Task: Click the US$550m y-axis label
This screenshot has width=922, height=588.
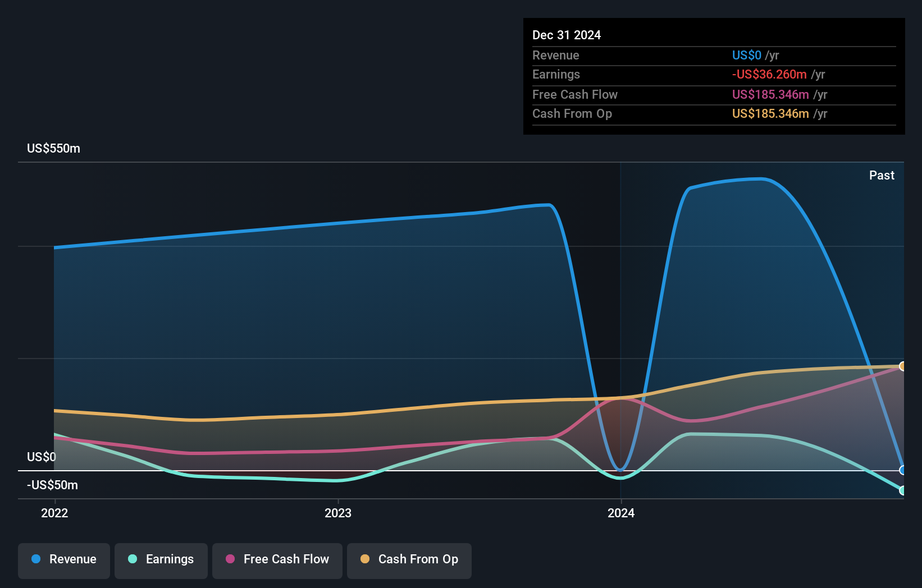Action: click(54, 149)
